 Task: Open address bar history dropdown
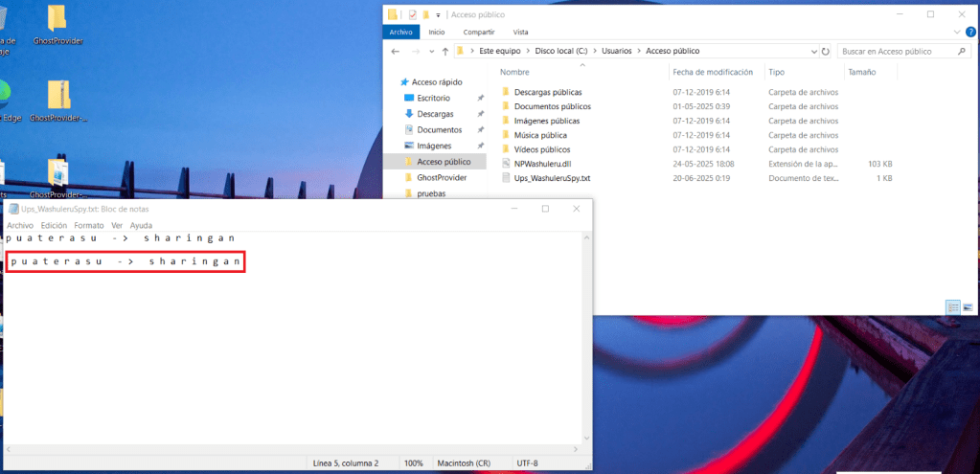812,51
